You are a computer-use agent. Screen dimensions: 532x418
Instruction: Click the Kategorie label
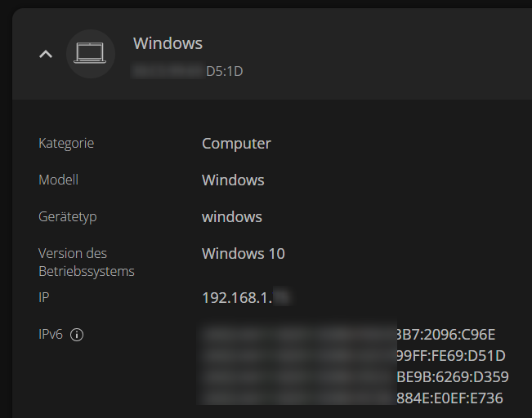click(66, 143)
